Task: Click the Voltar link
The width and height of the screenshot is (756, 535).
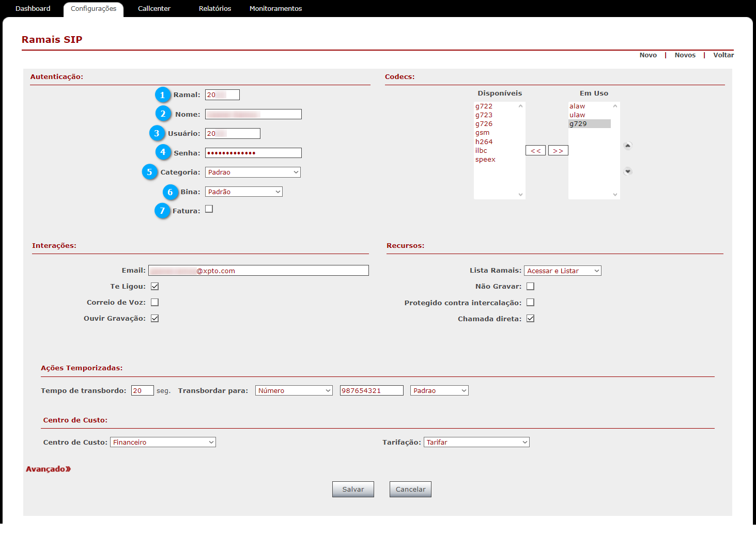Action: coord(723,55)
